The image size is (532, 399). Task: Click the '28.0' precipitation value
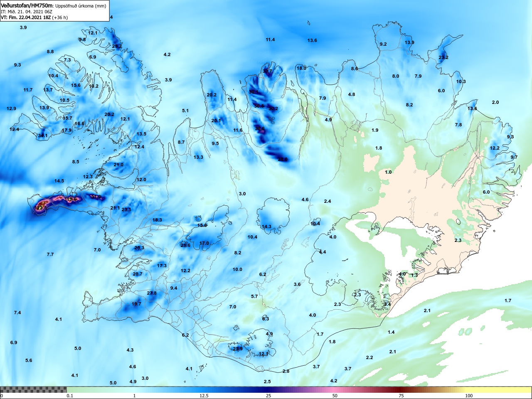tap(283, 159)
